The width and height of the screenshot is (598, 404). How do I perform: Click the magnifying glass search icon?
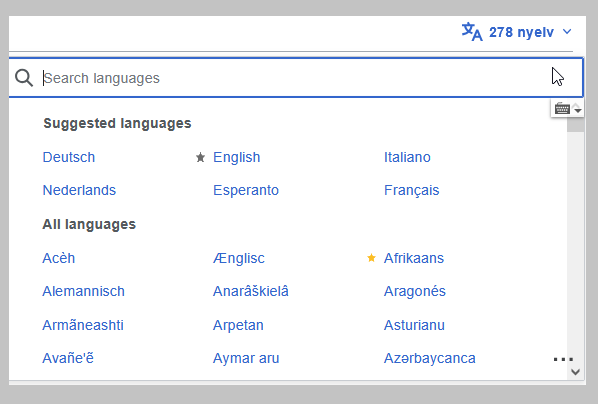pyautogui.click(x=24, y=78)
